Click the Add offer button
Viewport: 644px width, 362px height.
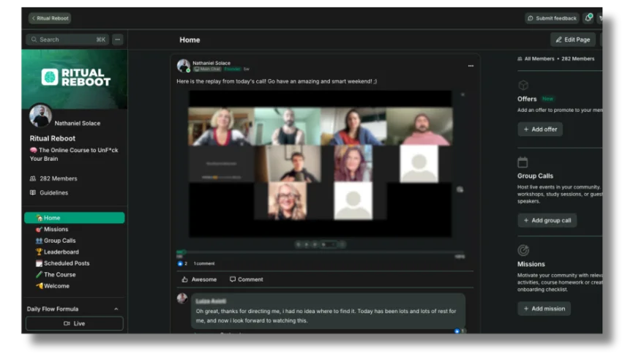pos(540,129)
